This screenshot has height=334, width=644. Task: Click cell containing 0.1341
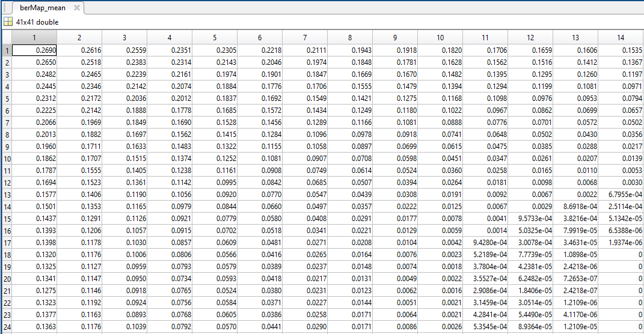pyautogui.click(x=34, y=279)
